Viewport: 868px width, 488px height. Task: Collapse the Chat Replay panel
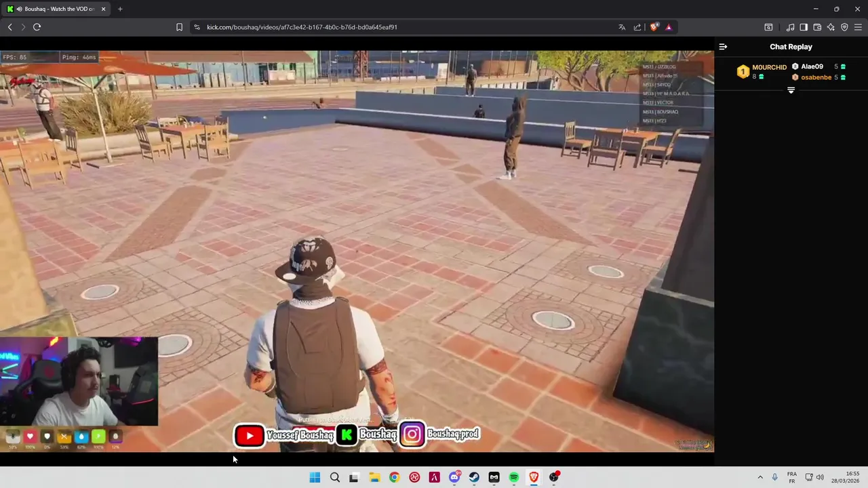point(723,47)
